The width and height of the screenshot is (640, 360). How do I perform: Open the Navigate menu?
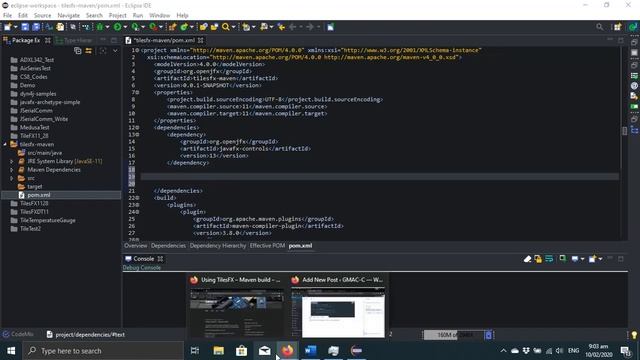pos(69,16)
